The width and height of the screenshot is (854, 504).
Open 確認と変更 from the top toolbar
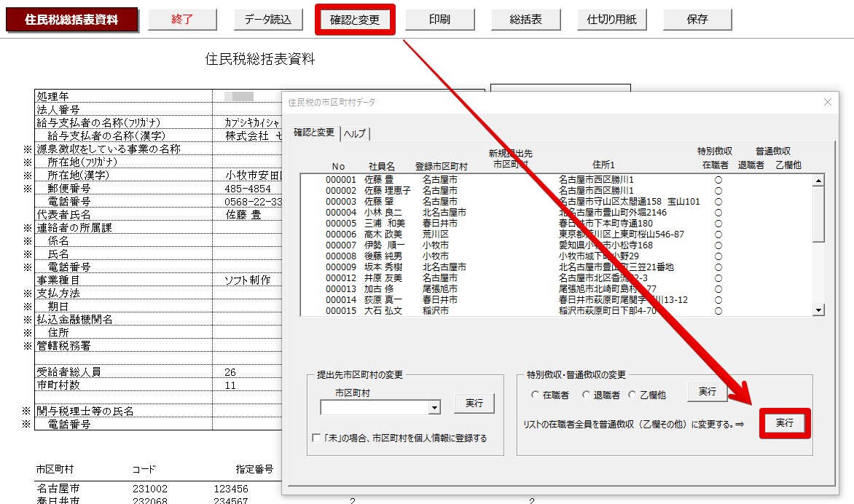355,20
